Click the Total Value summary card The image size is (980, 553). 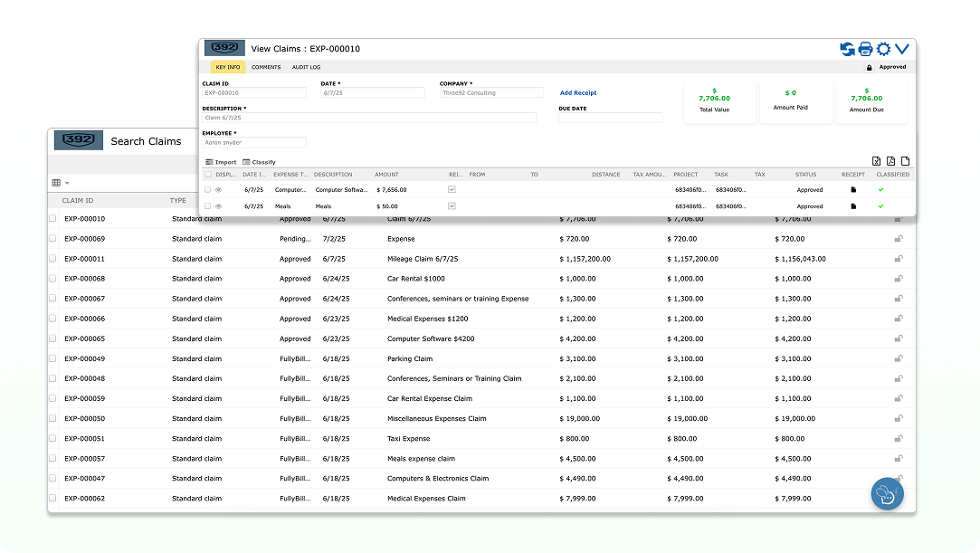[x=720, y=102]
